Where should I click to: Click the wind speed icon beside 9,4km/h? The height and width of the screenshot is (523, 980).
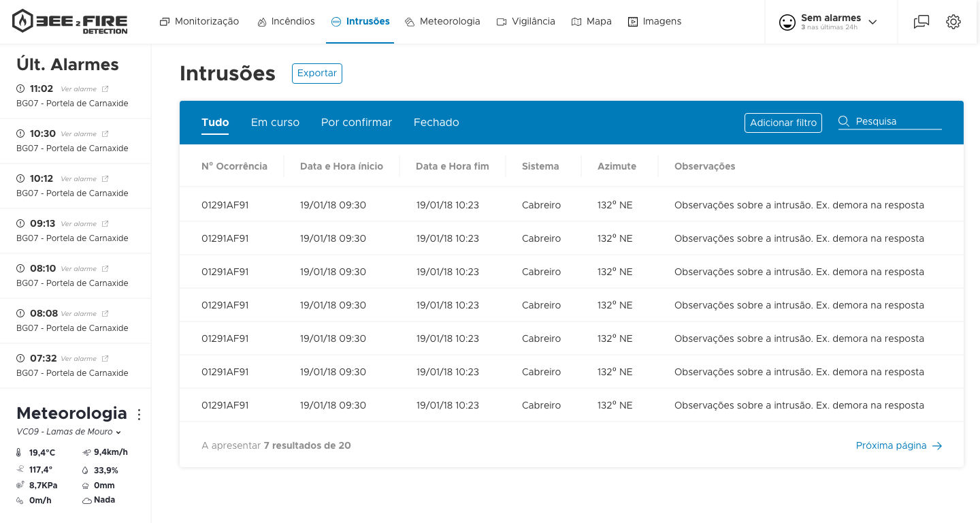pos(86,452)
